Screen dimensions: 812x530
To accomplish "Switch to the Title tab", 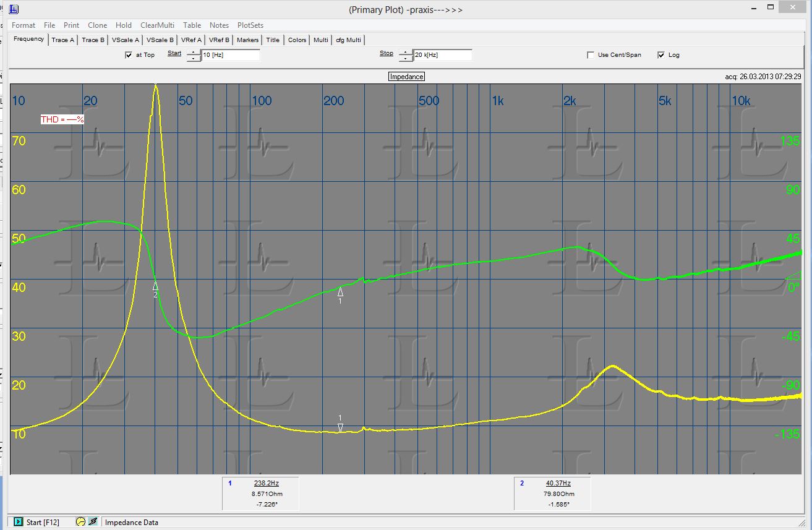I will tap(273, 40).
